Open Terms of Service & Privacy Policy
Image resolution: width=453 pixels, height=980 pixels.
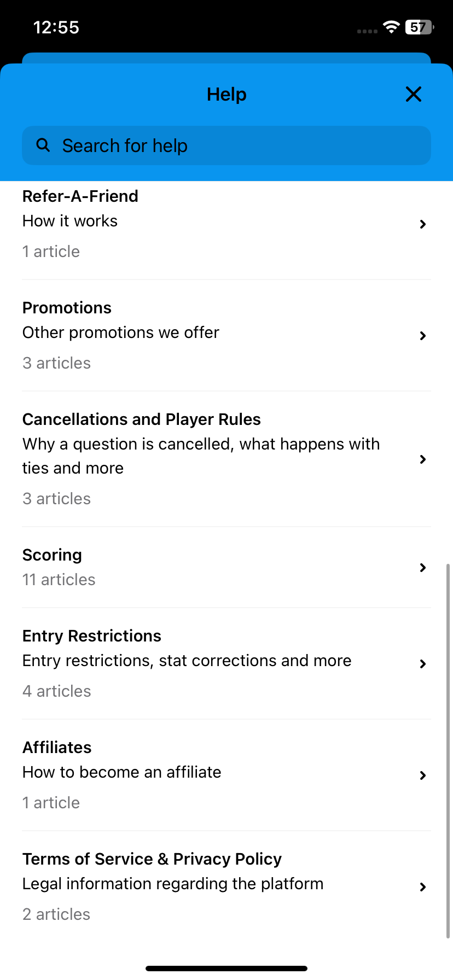pos(152,859)
